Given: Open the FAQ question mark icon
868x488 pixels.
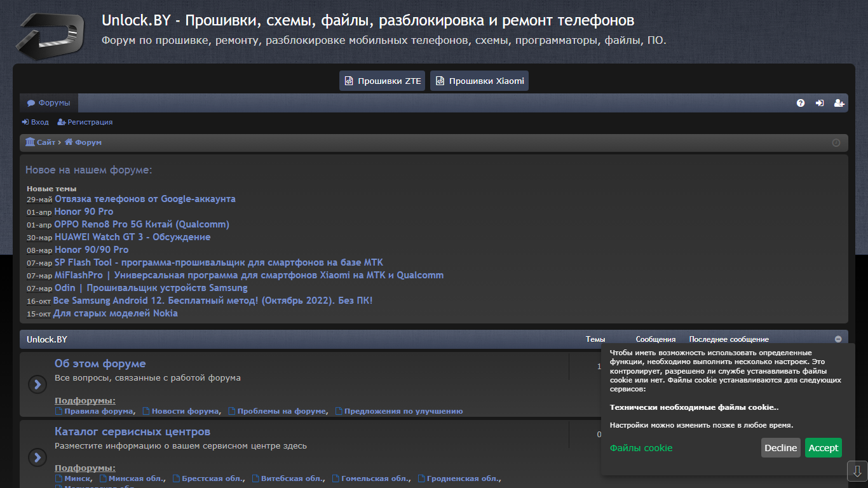Looking at the screenshot, I should [x=801, y=103].
